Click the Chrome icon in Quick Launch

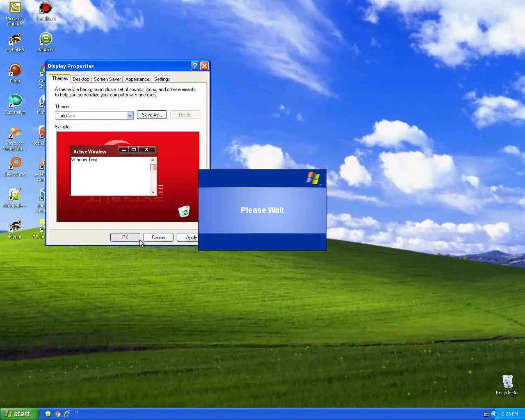pyautogui.click(x=57, y=414)
